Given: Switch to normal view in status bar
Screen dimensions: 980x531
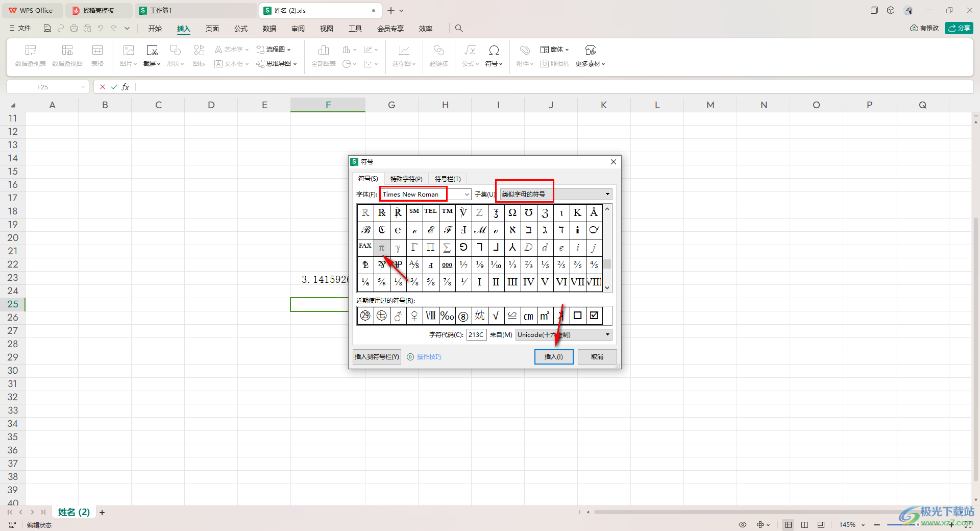Looking at the screenshot, I should pyautogui.click(x=789, y=525).
